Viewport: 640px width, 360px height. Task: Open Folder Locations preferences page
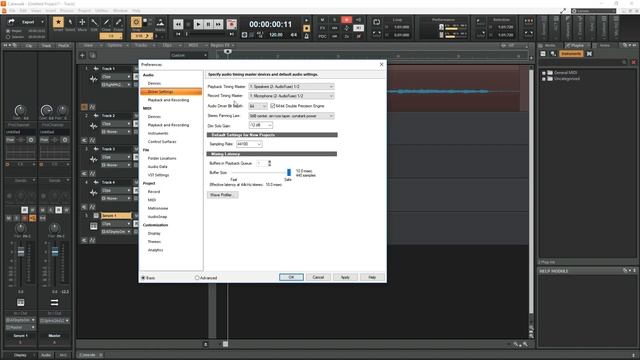(x=162, y=158)
